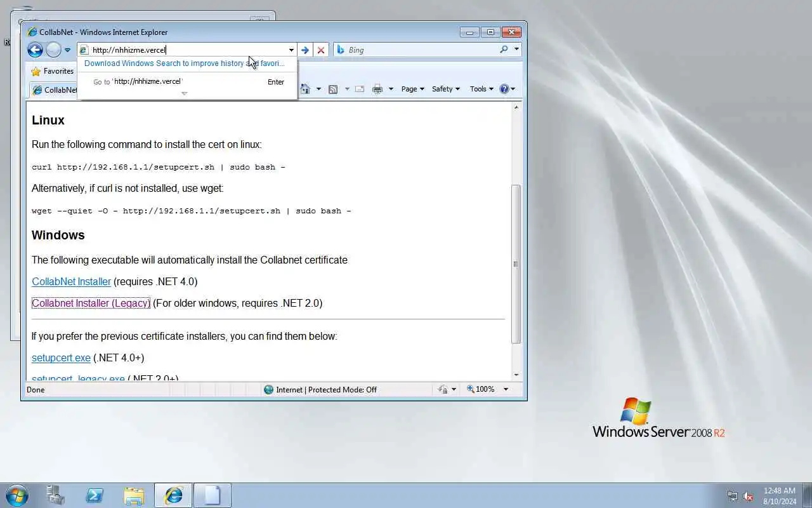The height and width of the screenshot is (508, 812).
Task: Download the setupcert.exe link
Action: (x=61, y=358)
